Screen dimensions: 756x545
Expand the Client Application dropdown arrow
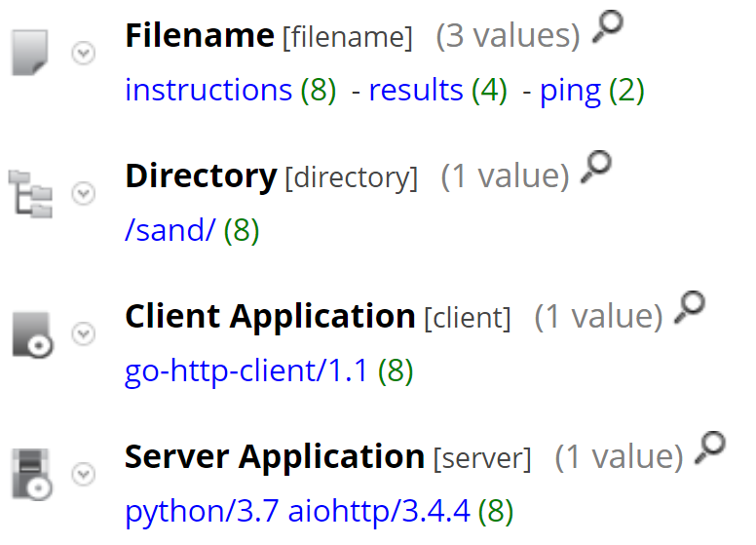[x=85, y=334]
